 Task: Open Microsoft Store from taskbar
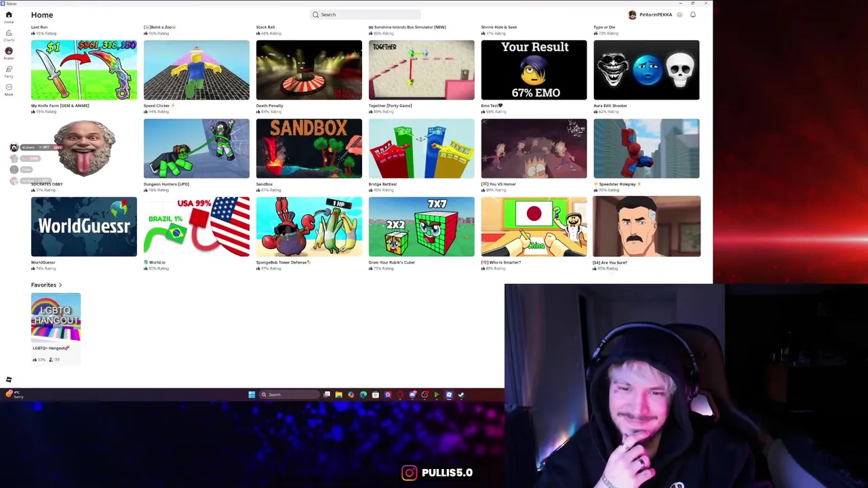375,394
